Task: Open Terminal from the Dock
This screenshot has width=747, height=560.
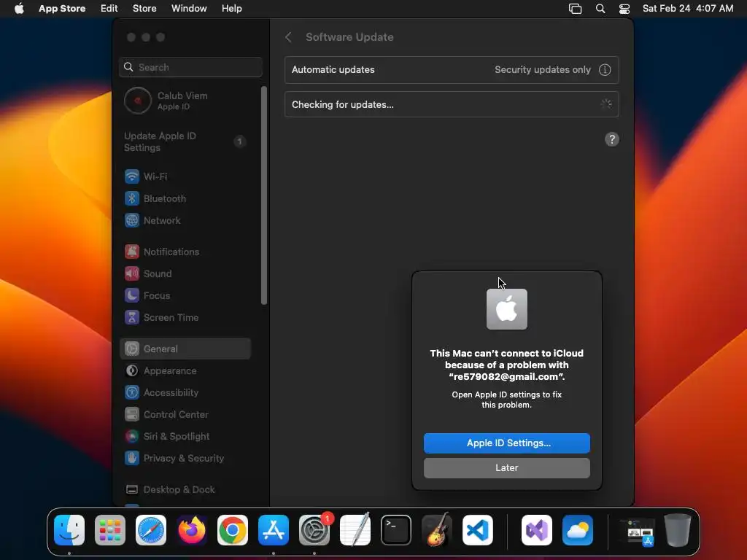Action: tap(396, 530)
